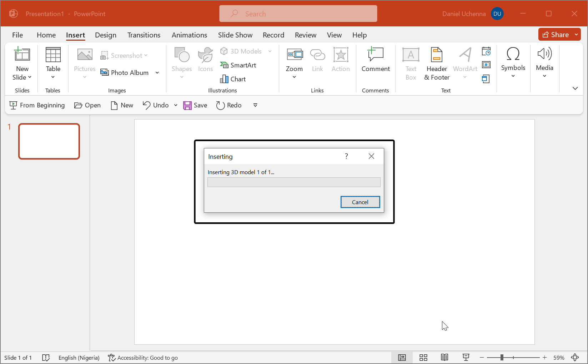588x364 pixels.
Task: Toggle Normal view in status bar
Action: click(402, 358)
